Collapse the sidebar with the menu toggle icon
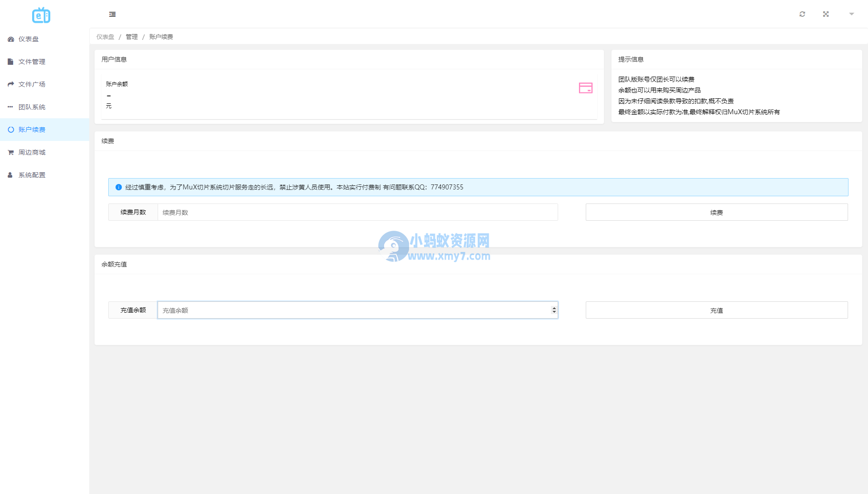 pyautogui.click(x=112, y=15)
